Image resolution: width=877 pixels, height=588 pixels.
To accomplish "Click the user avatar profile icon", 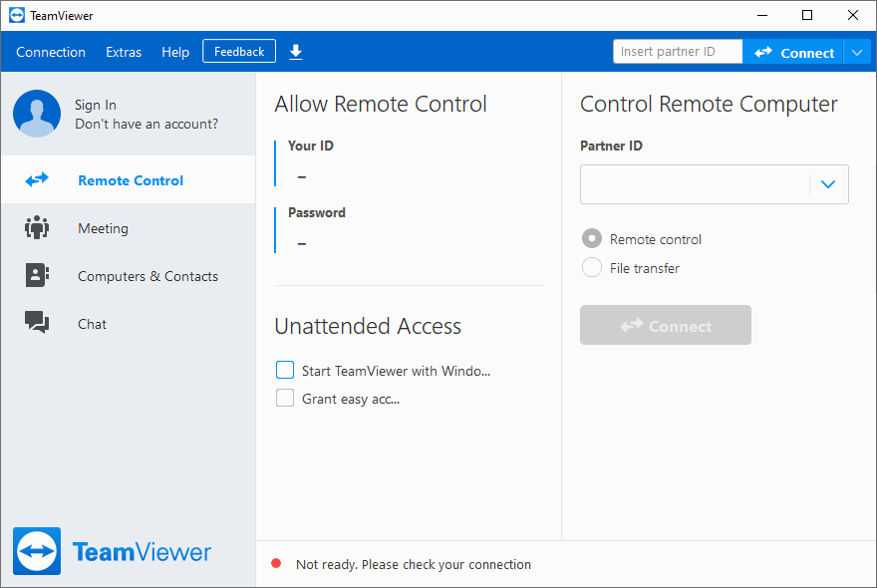I will point(37,114).
